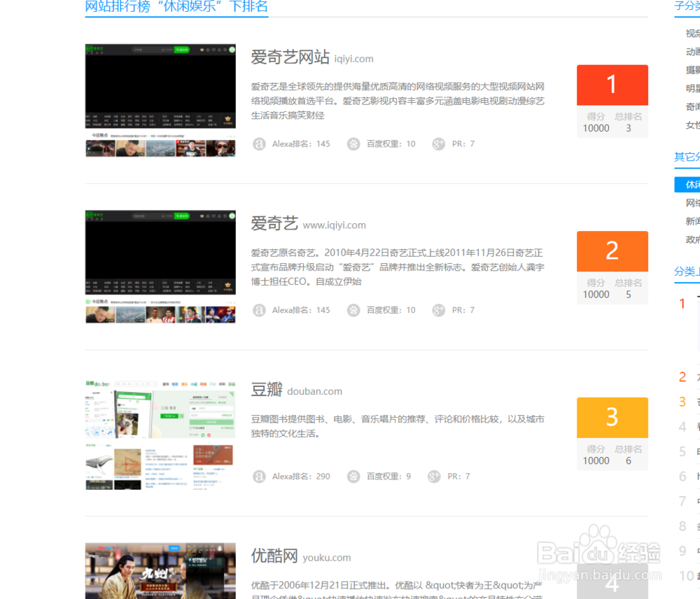
Task: Click the Google PR icon for 爱奇艺网站
Action: tap(438, 143)
